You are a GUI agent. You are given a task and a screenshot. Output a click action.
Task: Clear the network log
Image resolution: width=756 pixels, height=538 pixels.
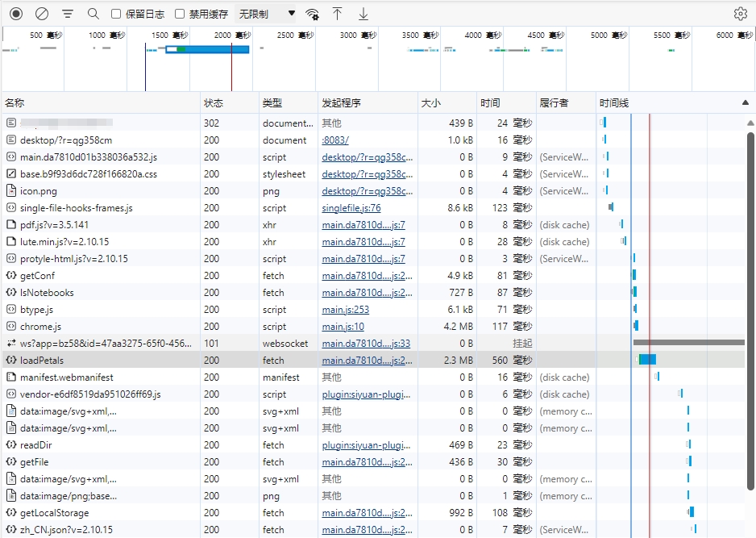tap(42, 14)
